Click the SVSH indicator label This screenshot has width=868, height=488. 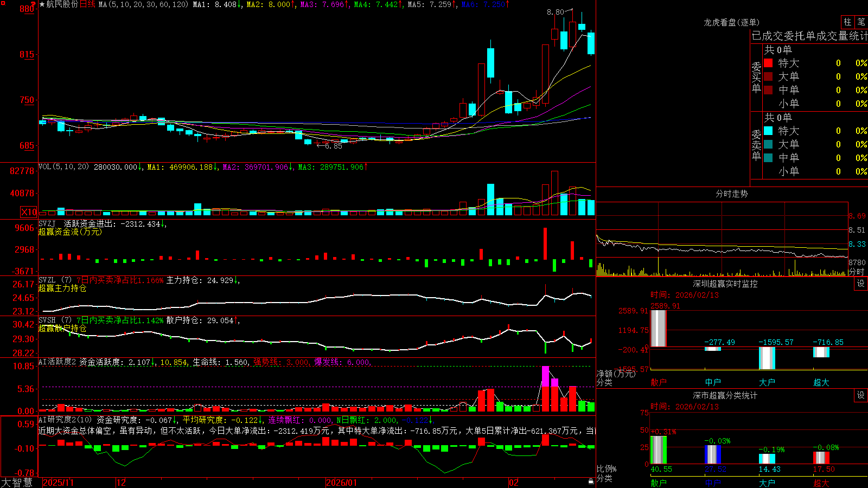pos(47,320)
